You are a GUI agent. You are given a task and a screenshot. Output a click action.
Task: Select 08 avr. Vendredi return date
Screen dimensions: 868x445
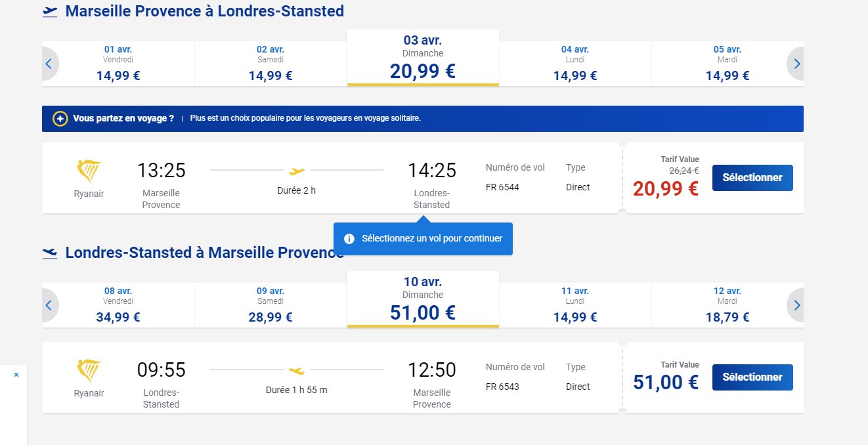tap(118, 305)
